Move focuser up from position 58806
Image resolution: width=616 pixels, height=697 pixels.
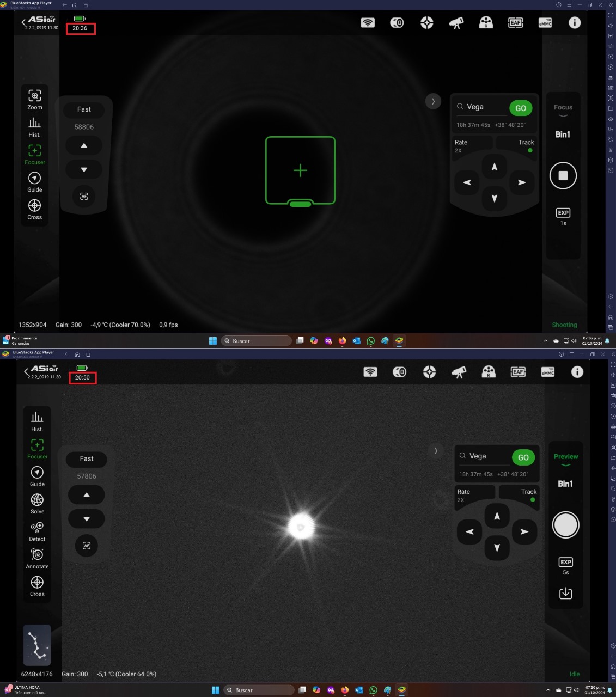click(x=84, y=146)
